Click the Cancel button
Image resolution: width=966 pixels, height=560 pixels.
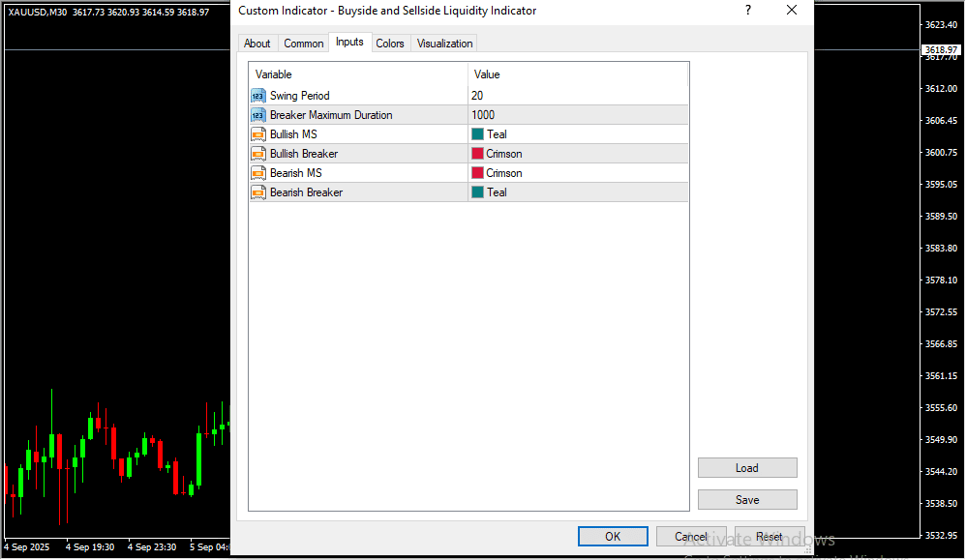point(691,537)
